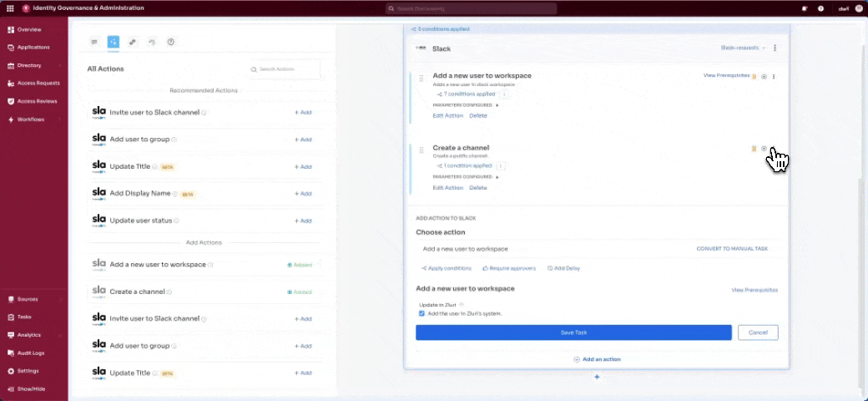Toggle the eye icon on Create a channel
868x401 pixels.
[x=764, y=149]
